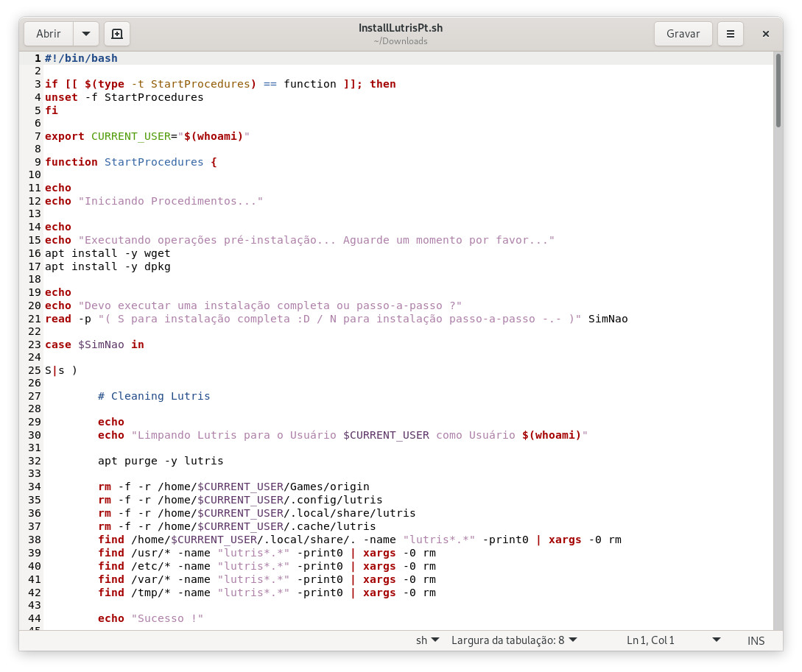Click the case $SimNao in line
Viewport: 802px width, 672px height.
[x=94, y=344]
